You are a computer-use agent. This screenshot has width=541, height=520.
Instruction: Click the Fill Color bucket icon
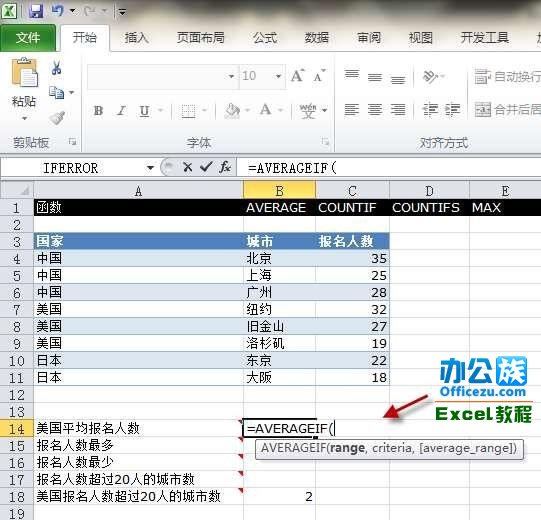click(x=232, y=111)
